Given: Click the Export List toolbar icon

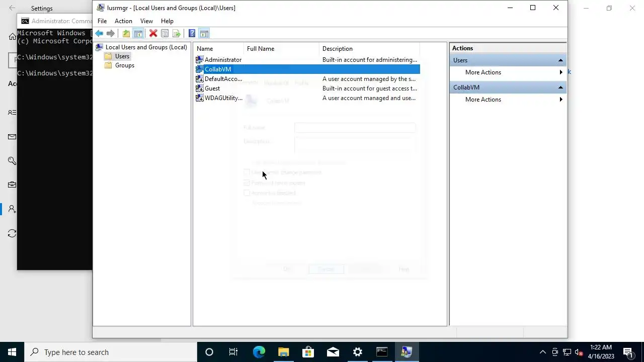Looking at the screenshot, I should pos(176,34).
